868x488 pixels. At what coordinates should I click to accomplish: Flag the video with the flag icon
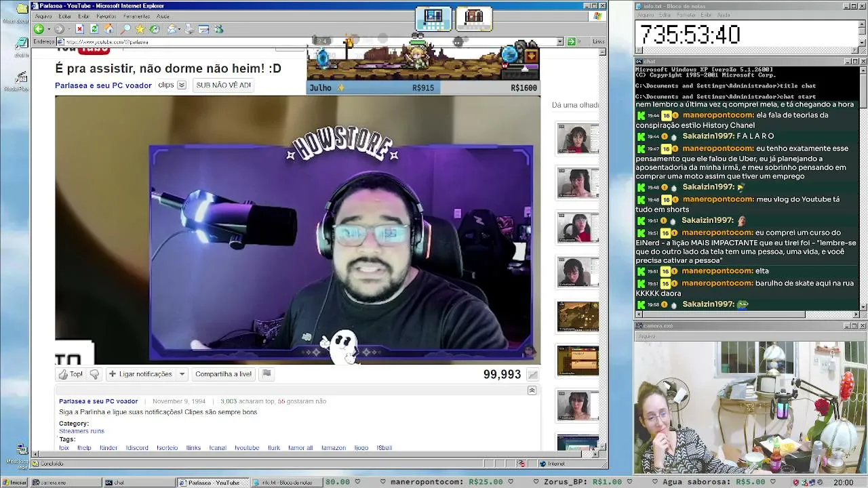click(x=267, y=374)
